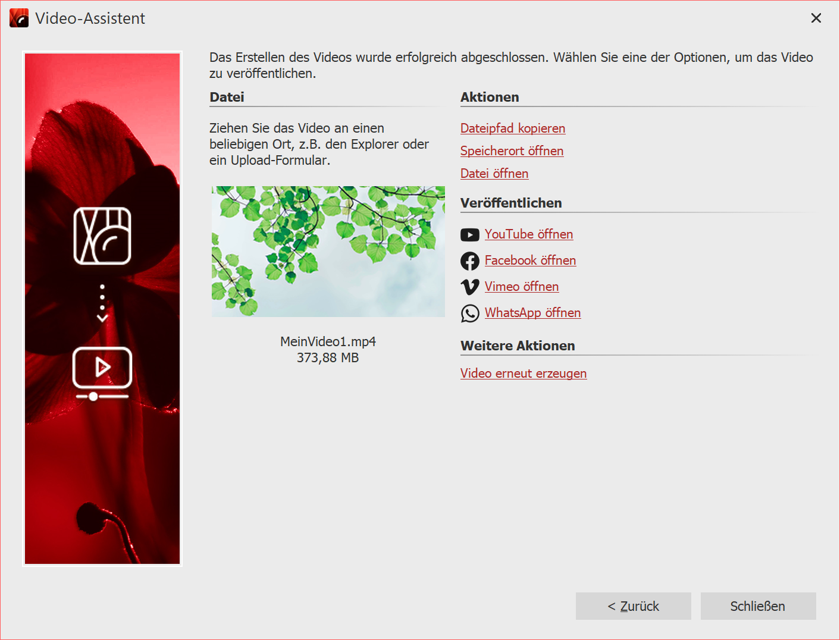The width and height of the screenshot is (840, 640).
Task: Click the green leaves video preview thumbnail
Action: tap(328, 251)
